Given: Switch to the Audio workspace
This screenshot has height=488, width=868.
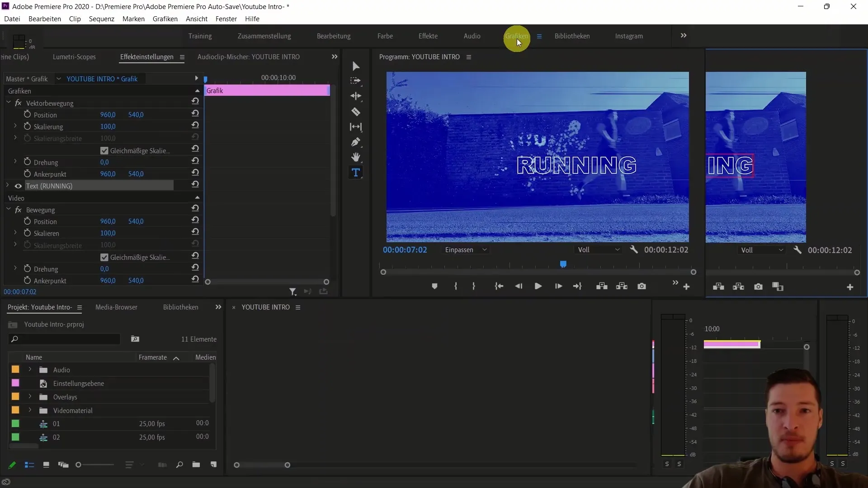Looking at the screenshot, I should coord(472,36).
